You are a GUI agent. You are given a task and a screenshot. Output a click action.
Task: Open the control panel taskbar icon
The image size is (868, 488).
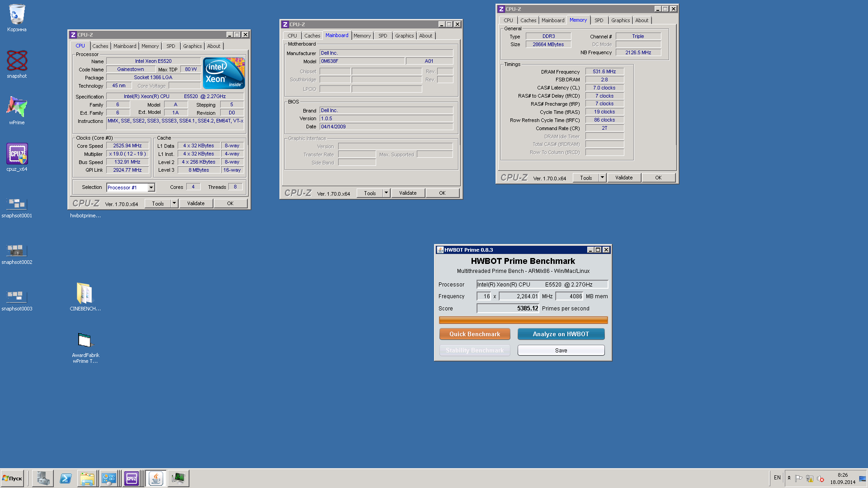click(109, 478)
